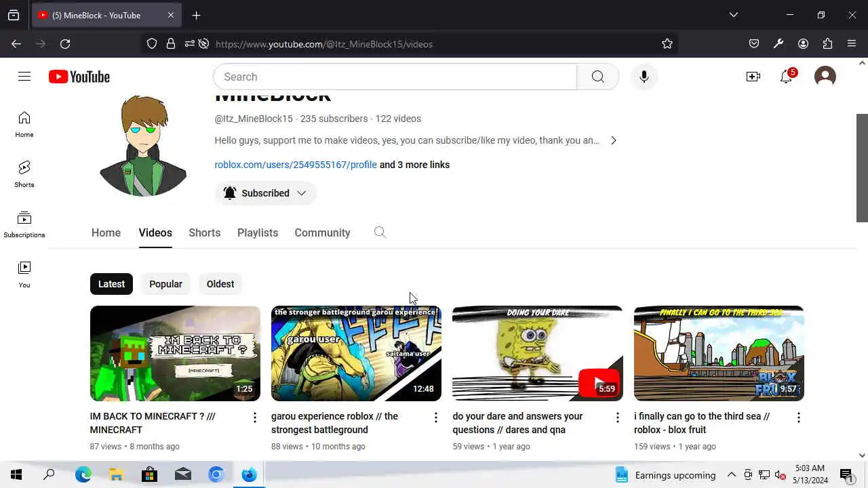Image resolution: width=868 pixels, height=488 pixels.
Task: Start voice search with microphone icon
Action: [x=644, y=77]
